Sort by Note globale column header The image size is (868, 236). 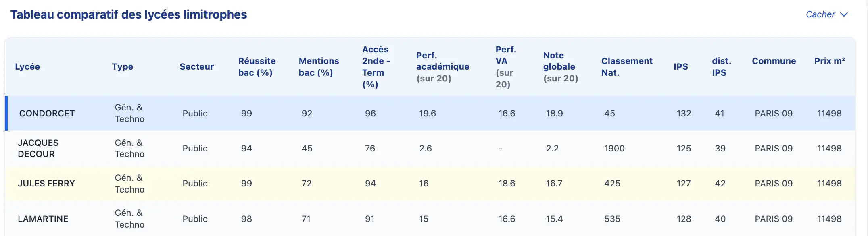point(560,66)
